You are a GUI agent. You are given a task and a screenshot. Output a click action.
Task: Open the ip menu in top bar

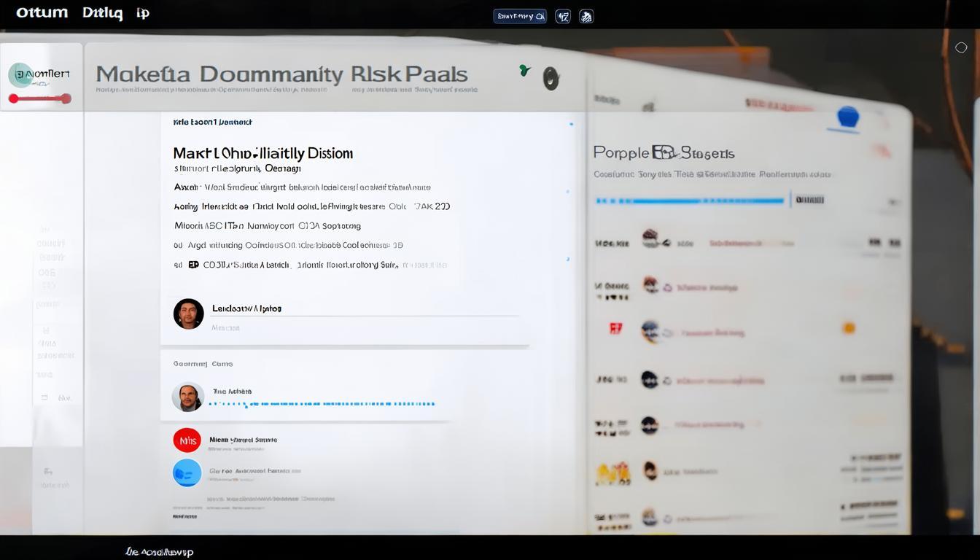point(143,13)
